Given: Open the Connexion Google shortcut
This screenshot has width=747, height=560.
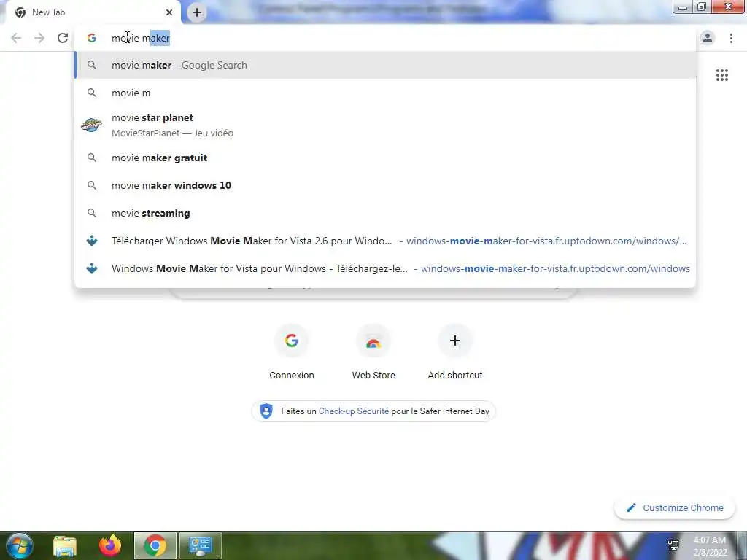Looking at the screenshot, I should tap(292, 352).
